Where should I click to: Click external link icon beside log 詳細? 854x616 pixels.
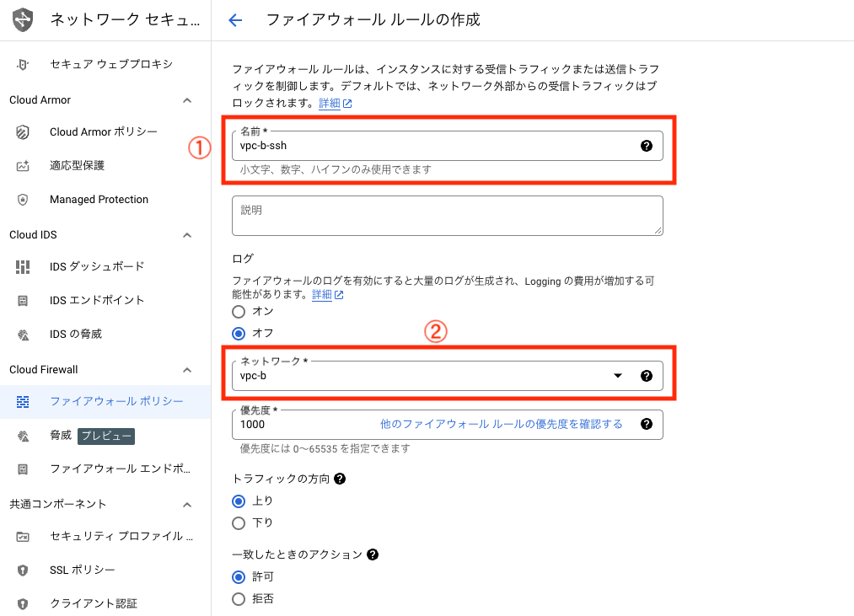[339, 295]
